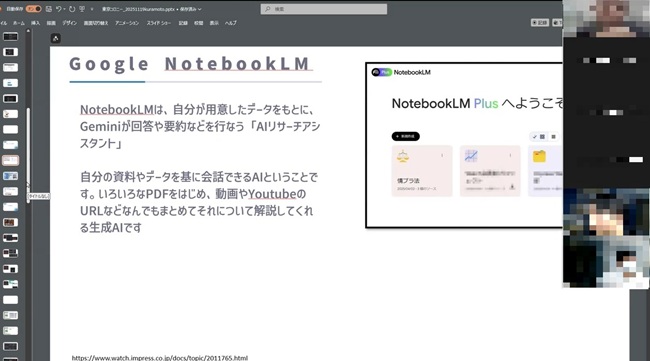
Task: Open the ヘルプ ribbon tab
Action: click(230, 23)
